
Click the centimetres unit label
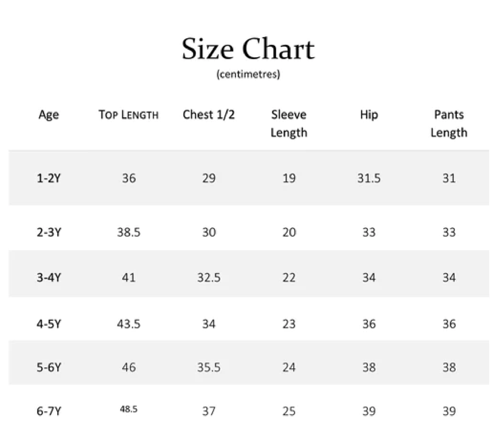pos(248,75)
